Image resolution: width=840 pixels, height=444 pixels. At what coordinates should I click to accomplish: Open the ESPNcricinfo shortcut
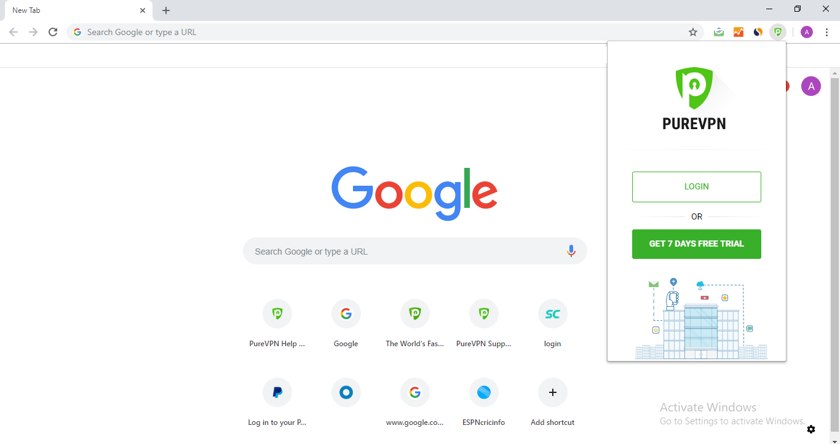click(484, 403)
